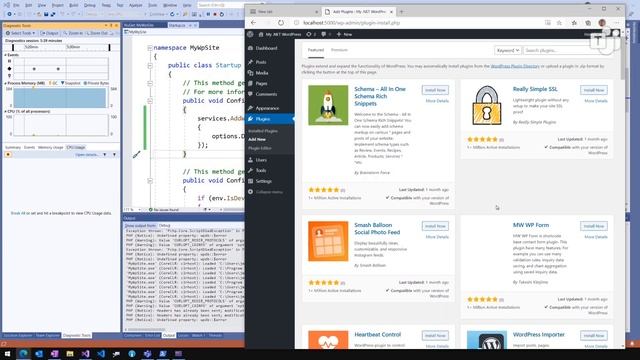Toggle Snapshot marker in Process Memory legend
Screen dimensions: 640x360
click(x=71, y=83)
